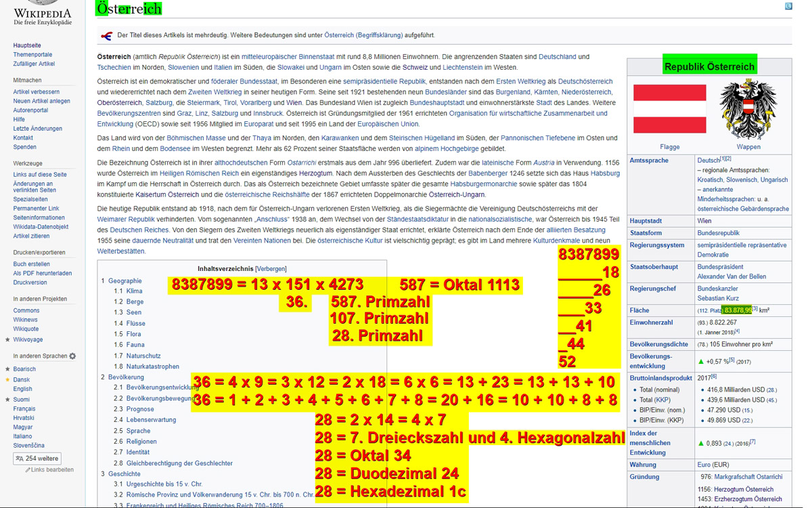Click Österreich (Begriffsklärung) link
The width and height of the screenshot is (812, 508).
[363, 35]
